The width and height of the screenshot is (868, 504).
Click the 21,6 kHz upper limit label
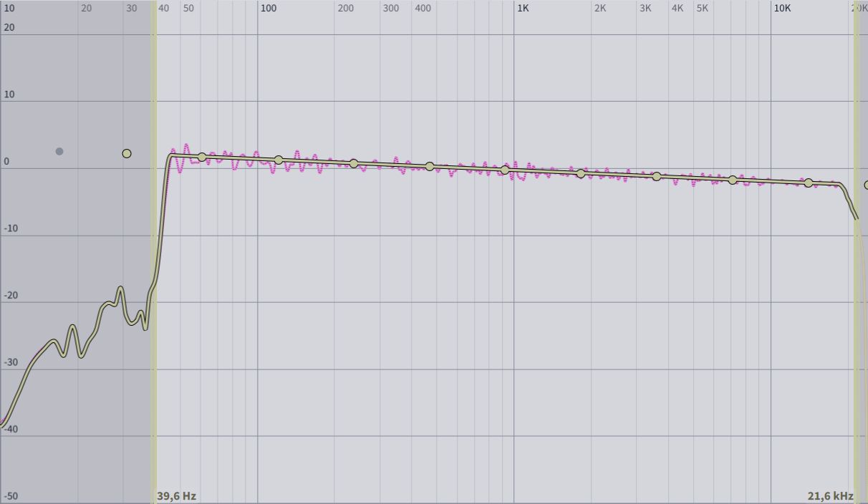pos(830,495)
